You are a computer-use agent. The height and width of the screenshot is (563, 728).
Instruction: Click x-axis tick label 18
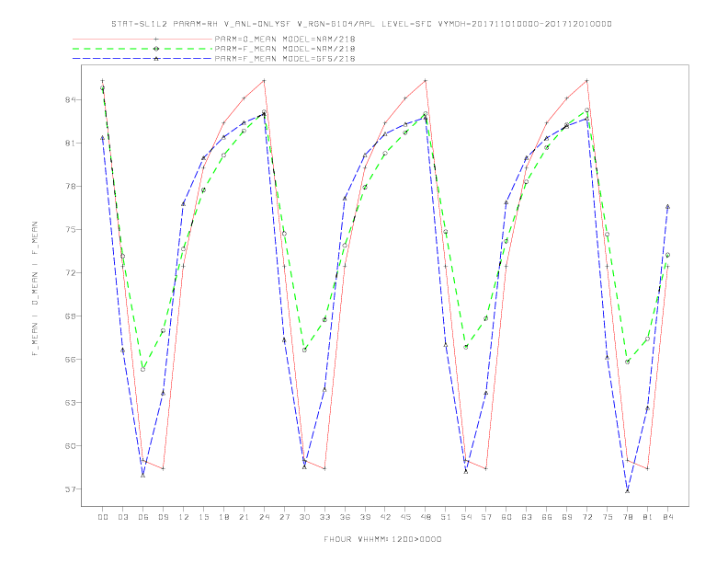(223, 517)
